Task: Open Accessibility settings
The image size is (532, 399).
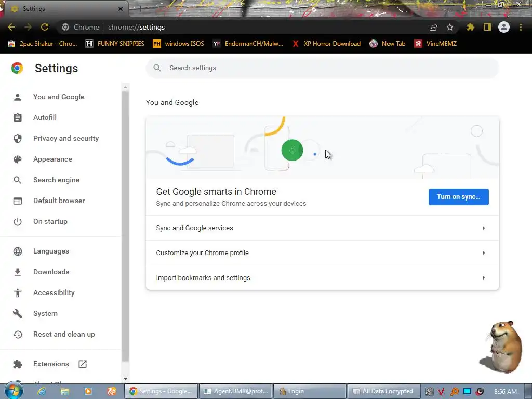Action: [54, 292]
